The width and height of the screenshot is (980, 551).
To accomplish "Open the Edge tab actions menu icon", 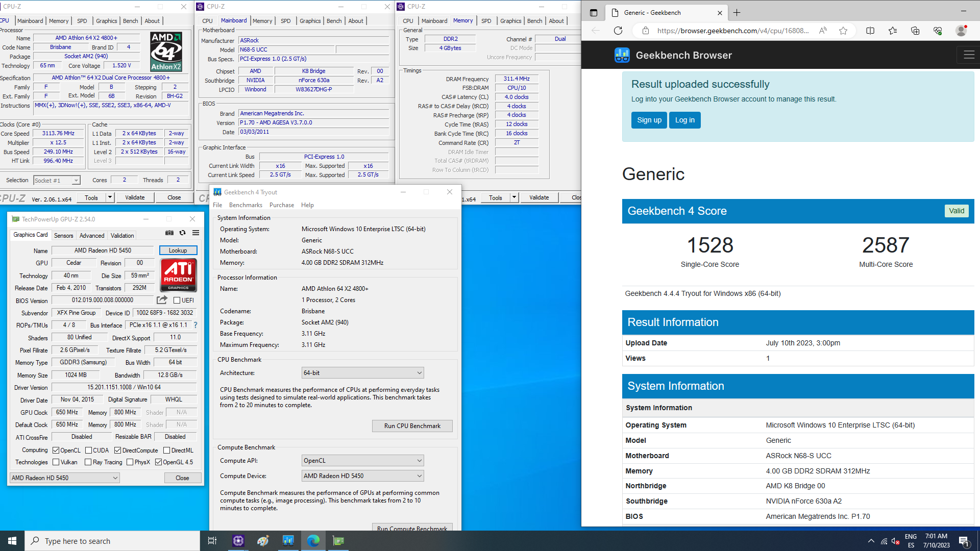I will point(594,13).
